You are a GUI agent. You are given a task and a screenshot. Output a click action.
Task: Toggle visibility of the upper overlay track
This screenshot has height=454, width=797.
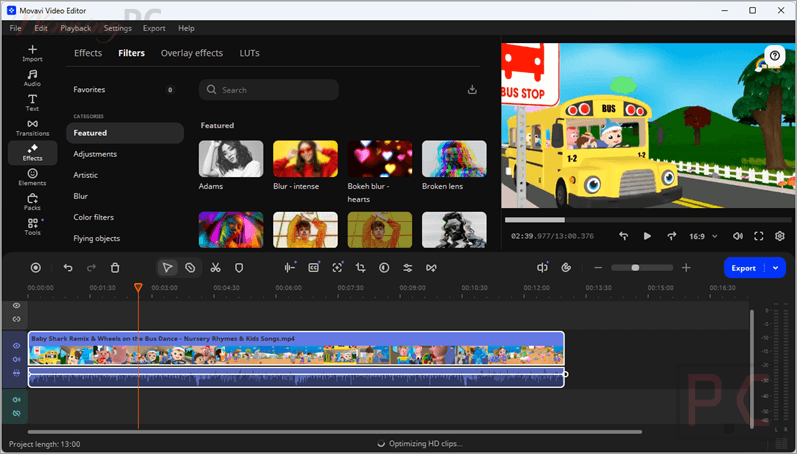(x=16, y=306)
